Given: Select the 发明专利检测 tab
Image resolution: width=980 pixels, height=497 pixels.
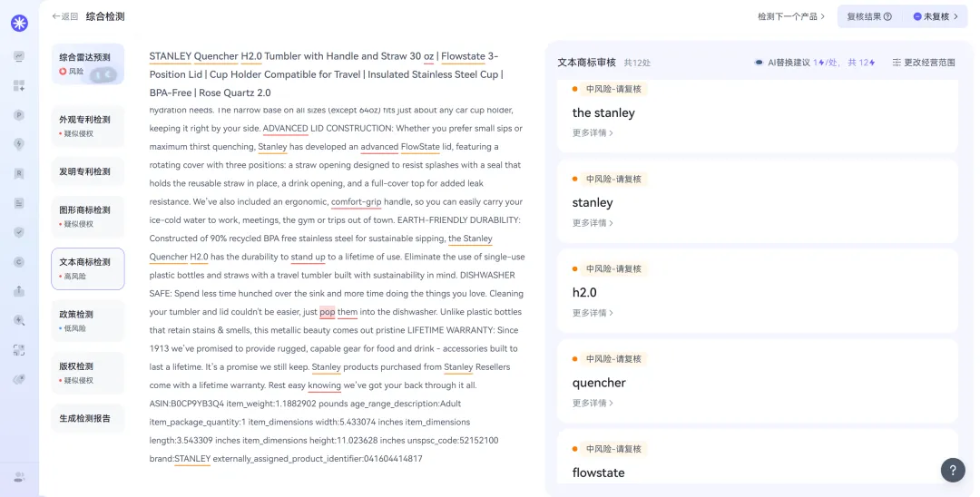Looking at the screenshot, I should 87,171.
